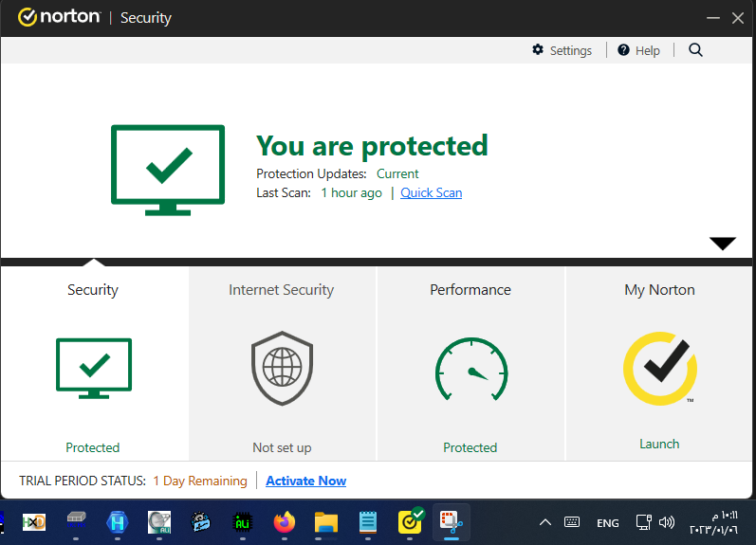Click the Security tile monitor checkmark icon
The image size is (756, 545).
pyautogui.click(x=94, y=368)
